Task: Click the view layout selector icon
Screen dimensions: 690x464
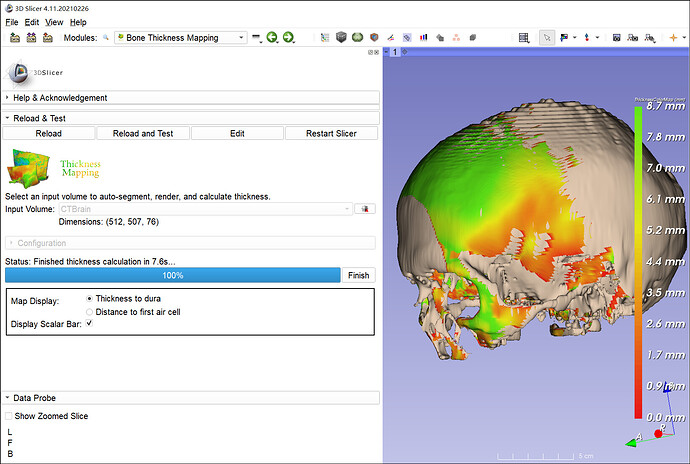Action: [x=523, y=38]
